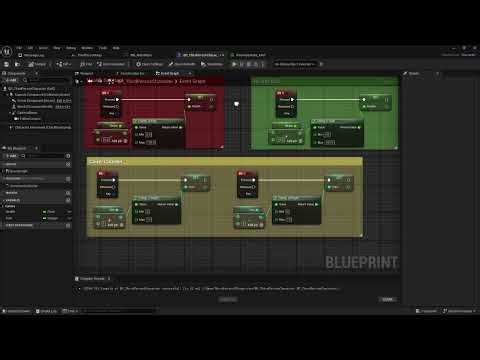Screen dimensions: 480x360
Task: Open Class Defaults from the toolbar
Action: coord(182,64)
